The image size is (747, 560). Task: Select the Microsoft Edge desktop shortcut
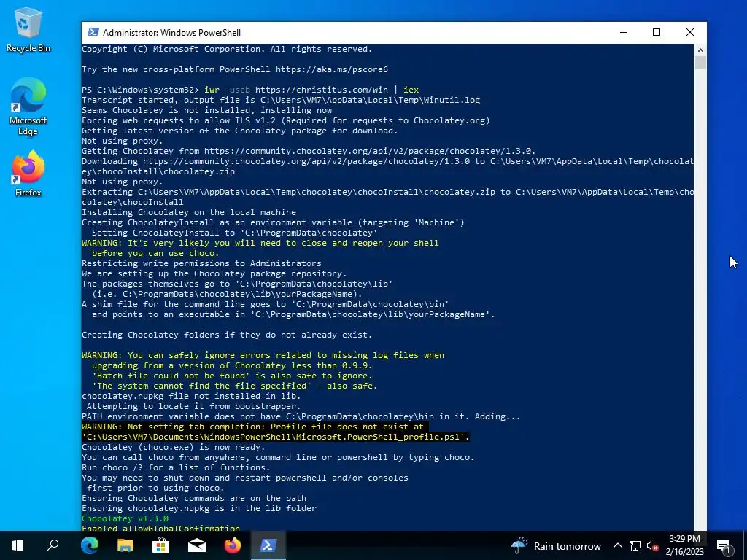click(28, 107)
